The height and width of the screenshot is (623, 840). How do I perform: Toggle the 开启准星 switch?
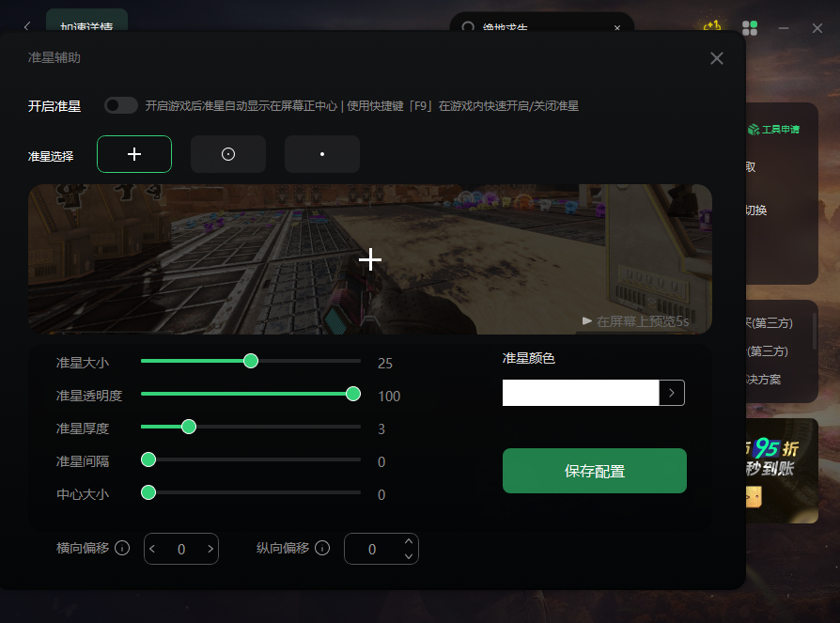121,105
